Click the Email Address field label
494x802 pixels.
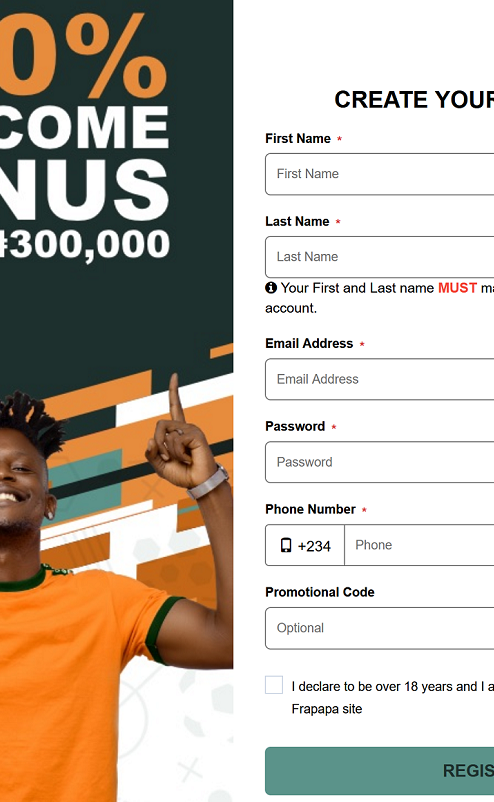coord(309,343)
